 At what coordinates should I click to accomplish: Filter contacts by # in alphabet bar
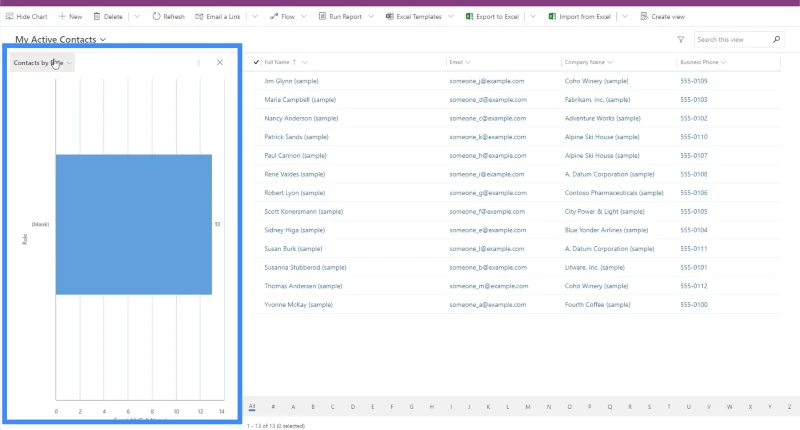point(273,407)
